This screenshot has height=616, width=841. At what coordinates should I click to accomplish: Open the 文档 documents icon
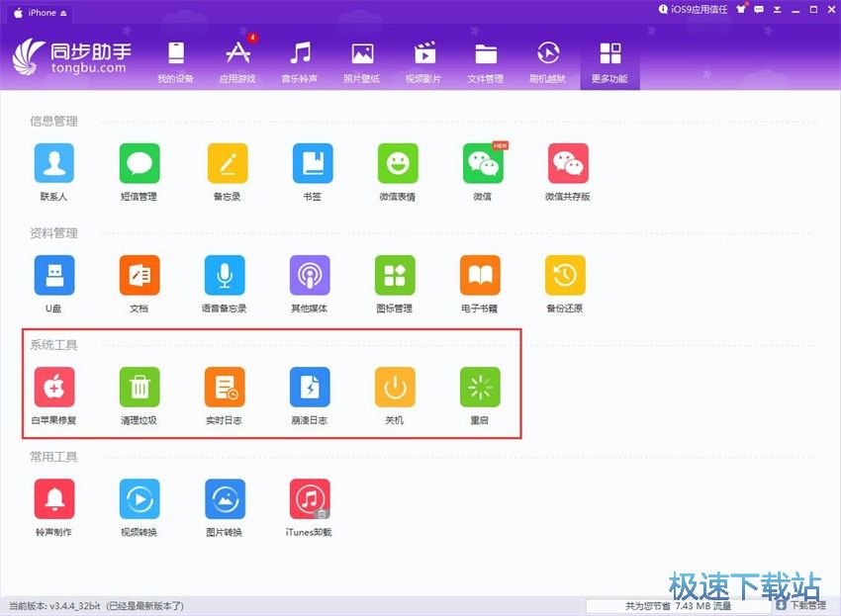pyautogui.click(x=139, y=275)
